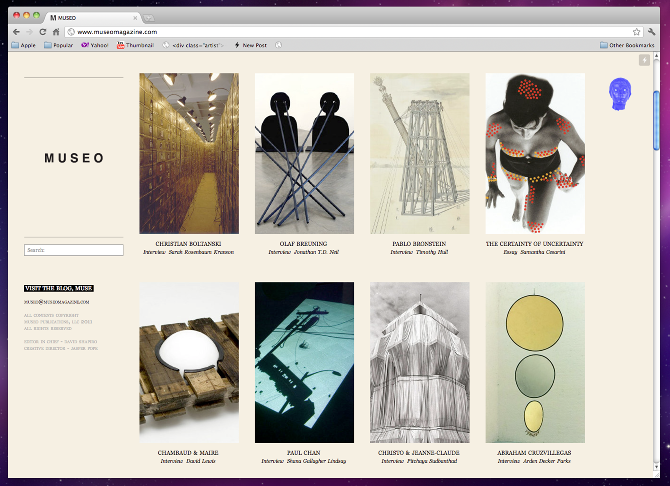Click the Visit the Blog, Muse link
Image resolution: width=670 pixels, height=486 pixels.
[x=57, y=288]
